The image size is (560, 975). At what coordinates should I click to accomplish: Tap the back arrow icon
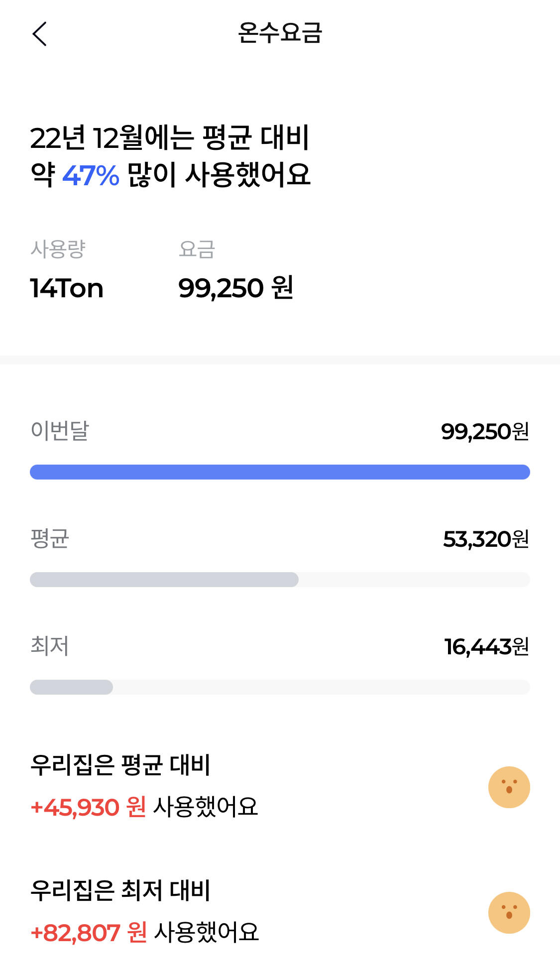pyautogui.click(x=39, y=34)
